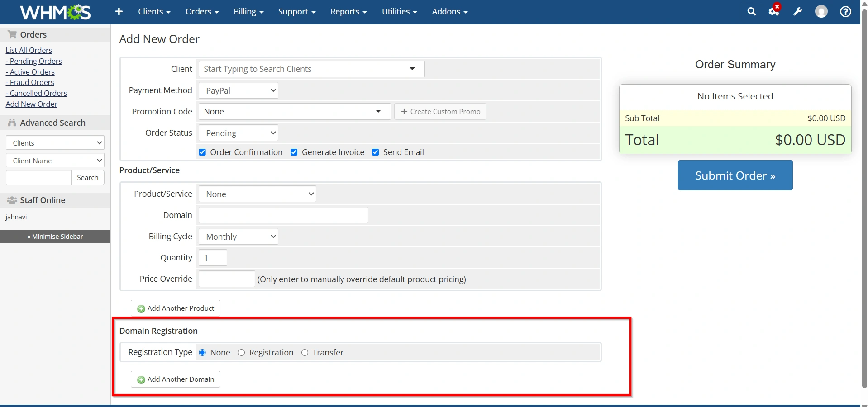The width and height of the screenshot is (868, 407).
Task: Open the Add New Order sidebar link
Action: coord(32,104)
